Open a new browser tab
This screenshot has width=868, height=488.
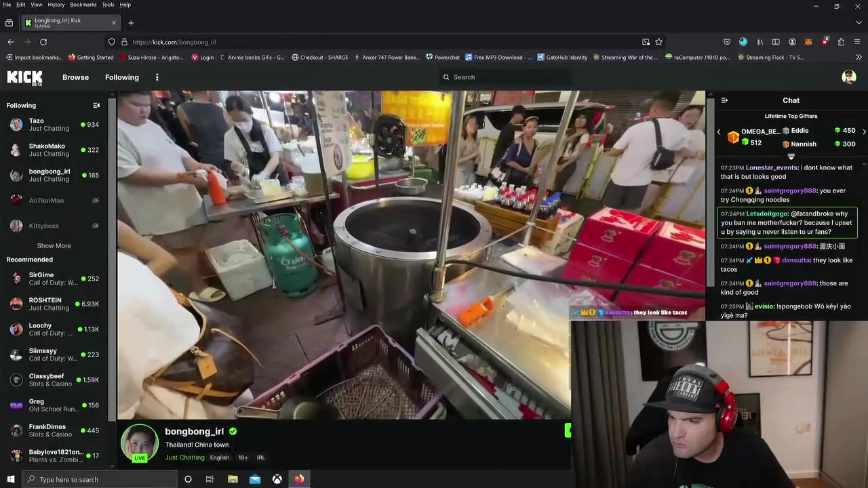[x=131, y=22]
